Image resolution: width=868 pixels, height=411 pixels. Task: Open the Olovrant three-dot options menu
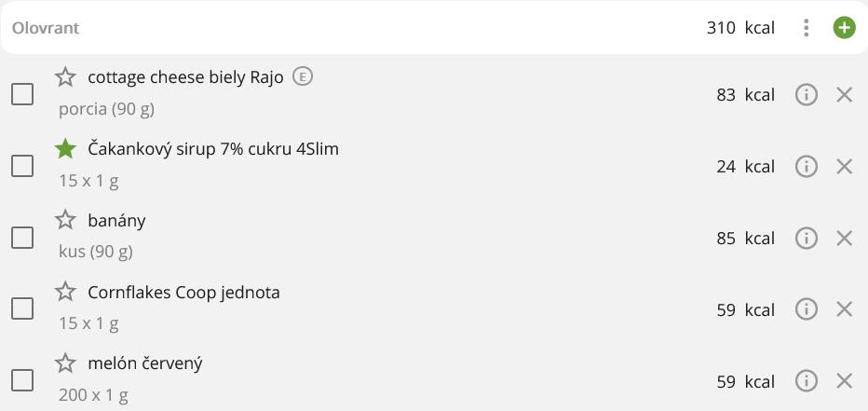click(x=807, y=28)
